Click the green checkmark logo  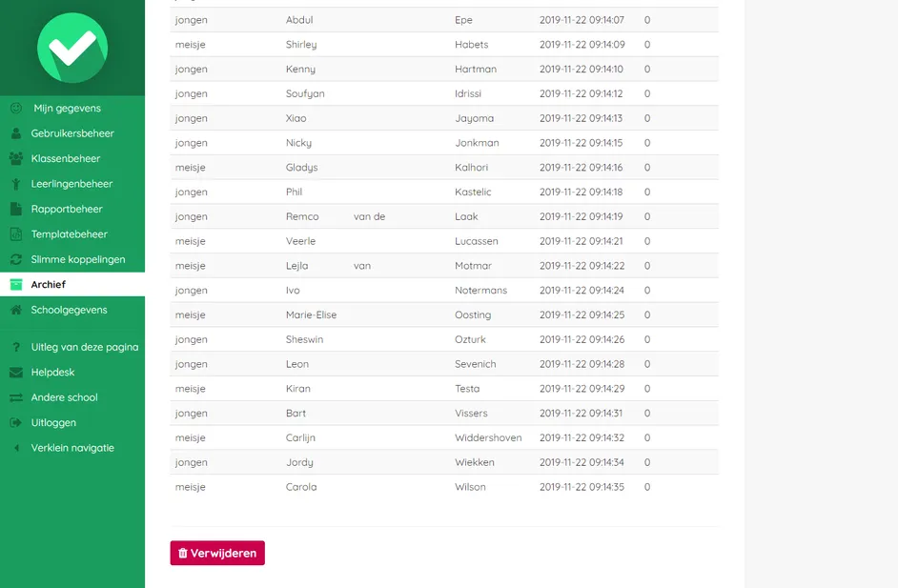click(72, 48)
